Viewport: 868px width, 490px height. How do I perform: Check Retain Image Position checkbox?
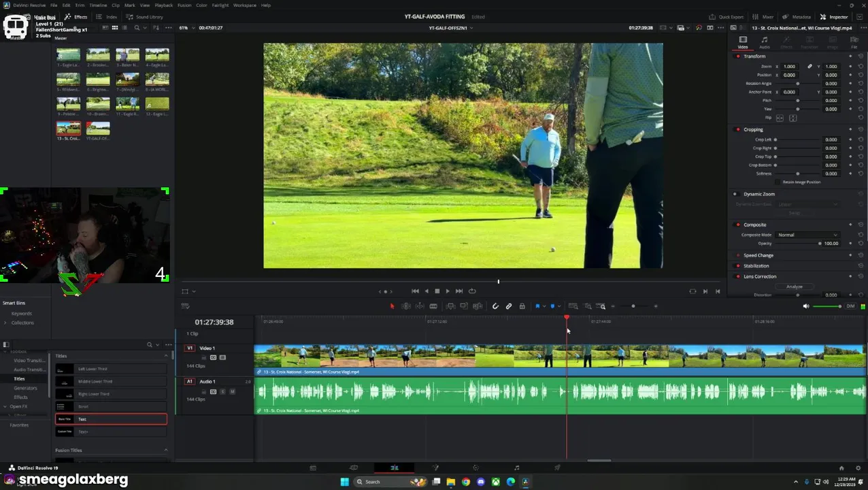pyautogui.click(x=779, y=182)
